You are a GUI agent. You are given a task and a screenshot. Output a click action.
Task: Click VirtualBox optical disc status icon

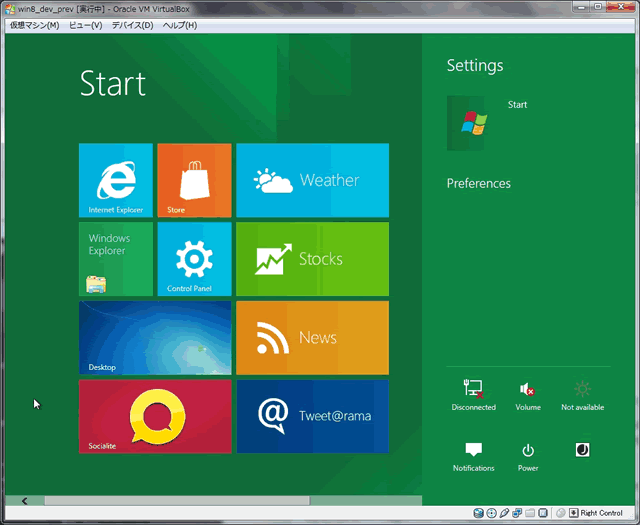tap(491, 513)
